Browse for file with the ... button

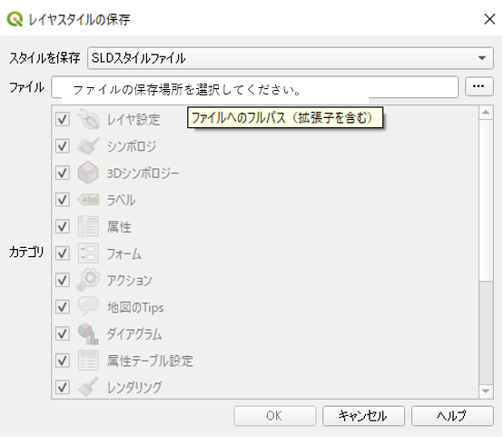point(479,86)
